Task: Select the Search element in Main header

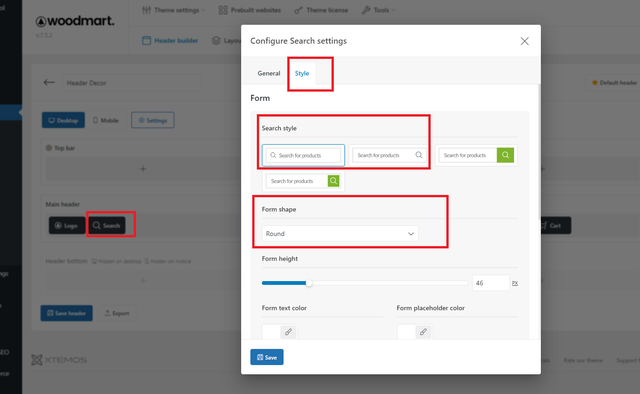Action: coord(106,225)
